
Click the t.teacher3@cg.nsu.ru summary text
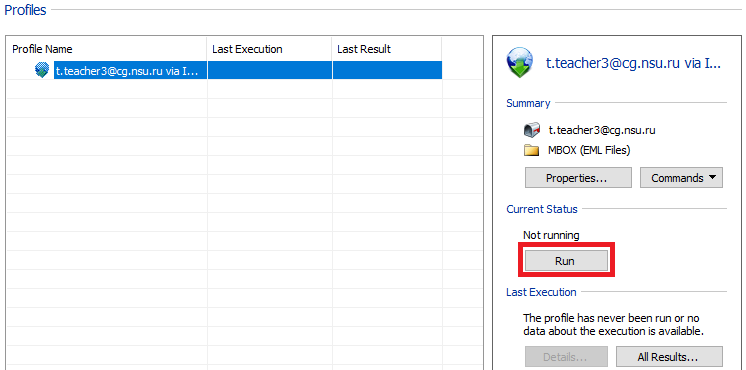[x=602, y=130]
